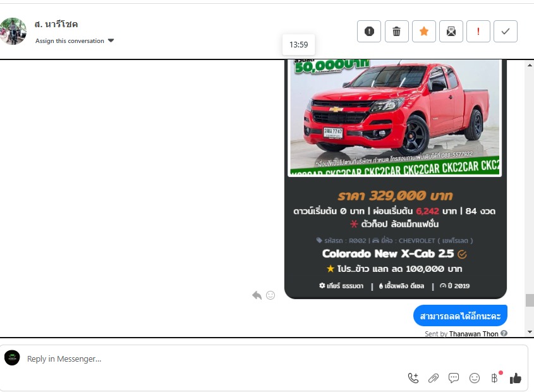Show help info next to Thanawan Thon
The image size is (534, 392).
[x=504, y=333]
